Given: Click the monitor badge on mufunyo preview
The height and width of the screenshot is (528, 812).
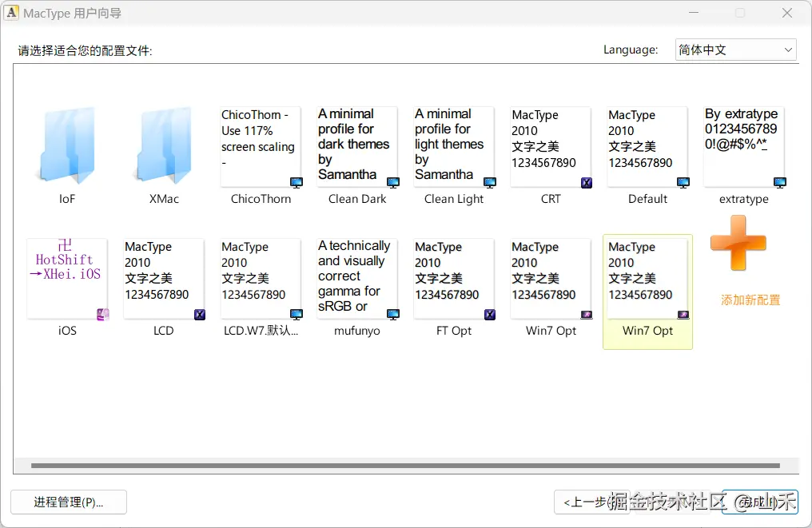Looking at the screenshot, I should coord(393,314).
